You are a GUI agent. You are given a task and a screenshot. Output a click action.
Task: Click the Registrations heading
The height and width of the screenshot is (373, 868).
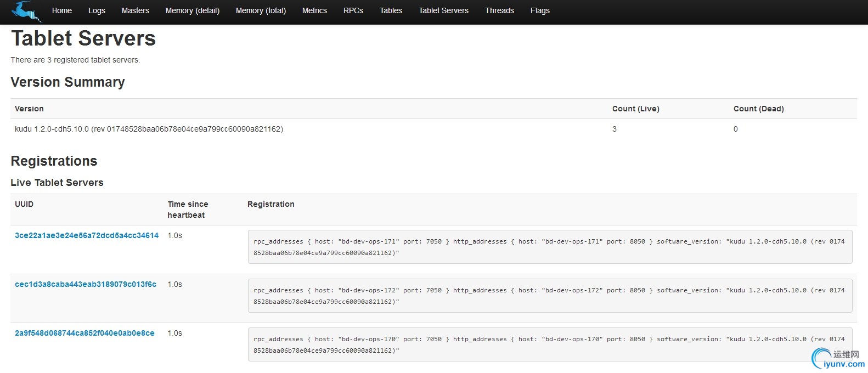[54, 161]
